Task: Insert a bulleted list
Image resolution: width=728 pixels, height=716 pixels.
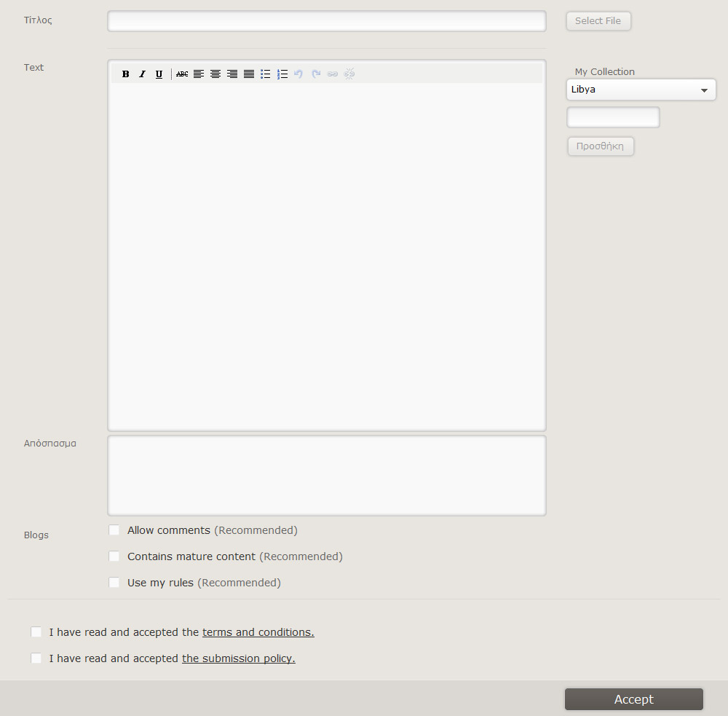Action: pos(266,74)
